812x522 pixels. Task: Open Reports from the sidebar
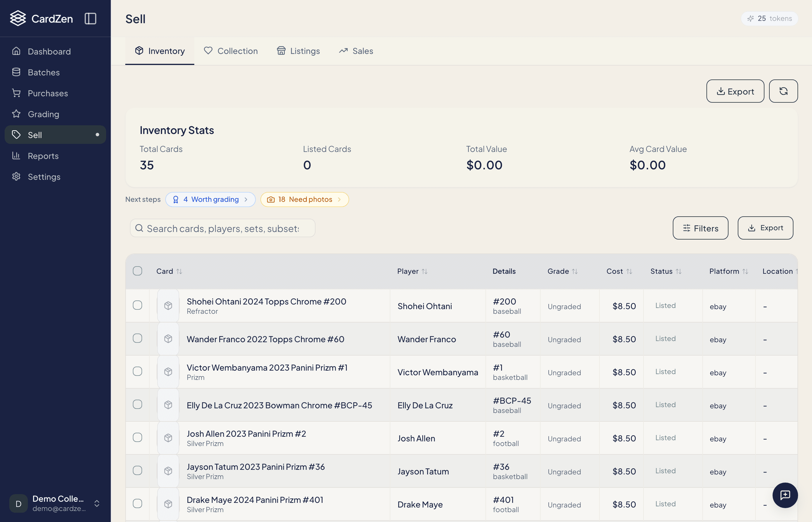click(43, 155)
